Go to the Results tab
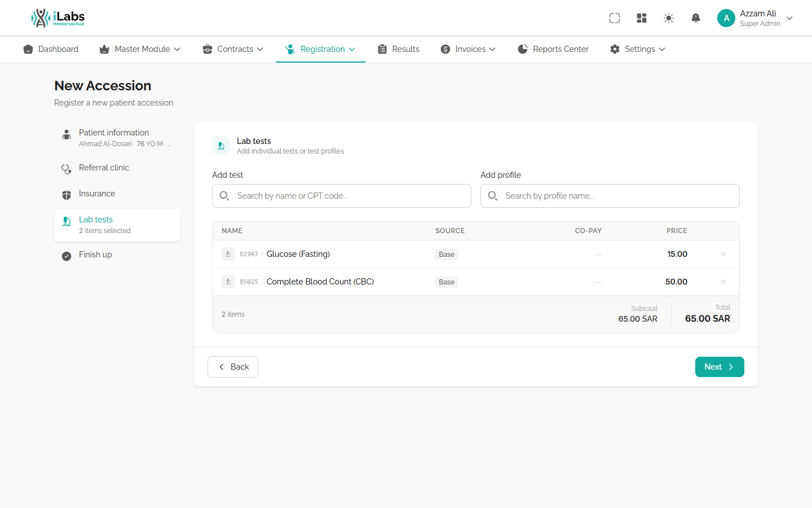The width and height of the screenshot is (812, 508). tap(399, 49)
